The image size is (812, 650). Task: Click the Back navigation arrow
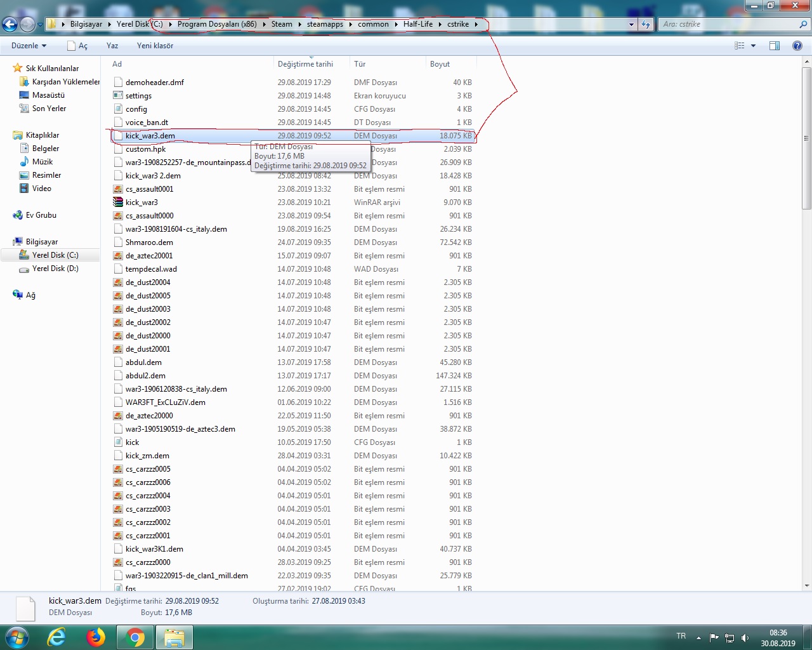tap(10, 24)
